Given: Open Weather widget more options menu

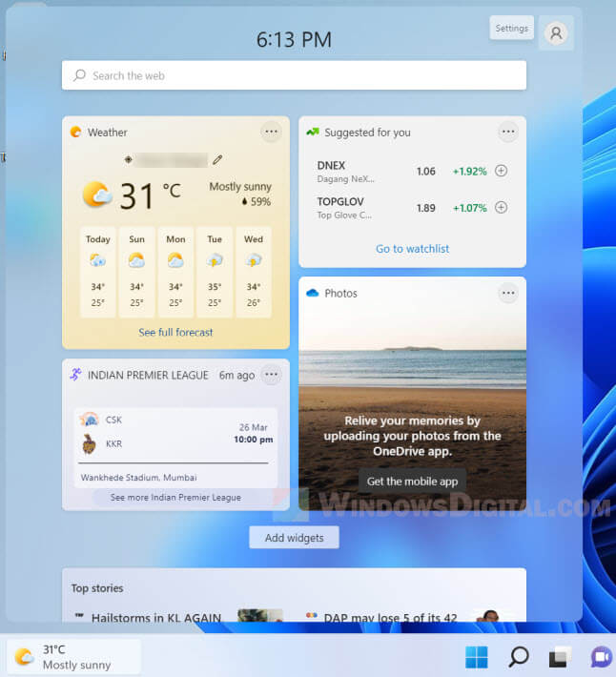Looking at the screenshot, I should point(271,132).
